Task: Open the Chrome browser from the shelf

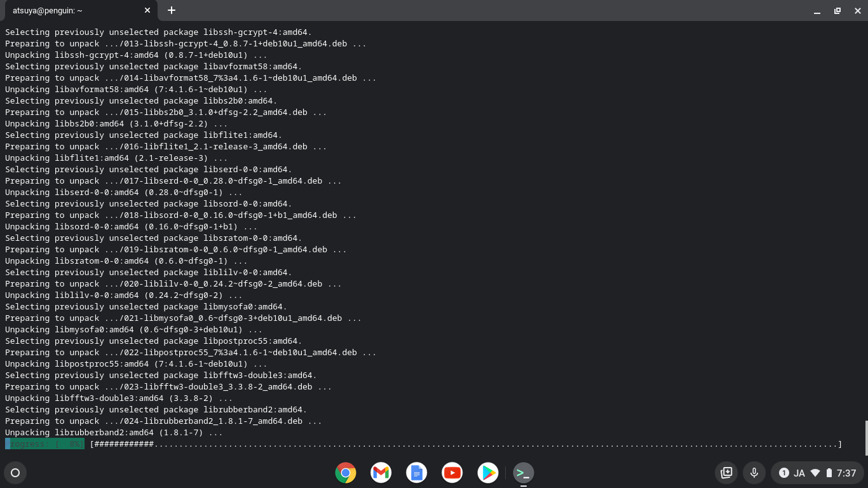Action: tap(345, 473)
